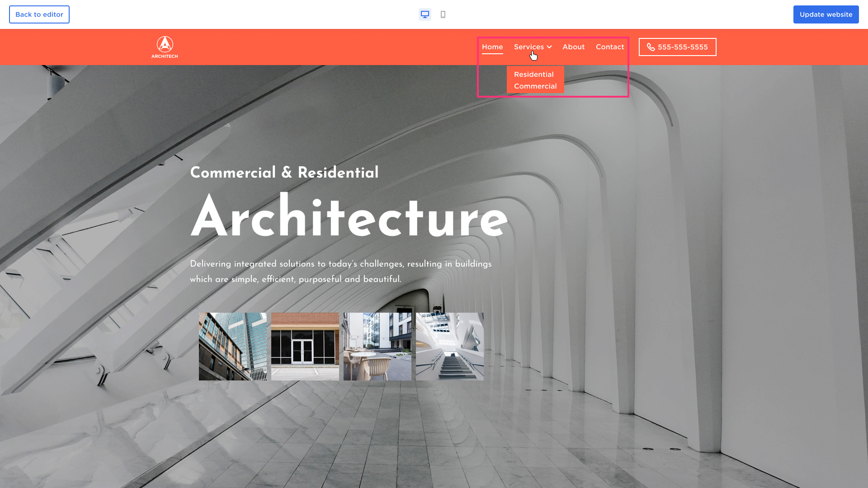Viewport: 868px width, 488px height.
Task: Select Commercial from Services dropdown
Action: (x=535, y=86)
